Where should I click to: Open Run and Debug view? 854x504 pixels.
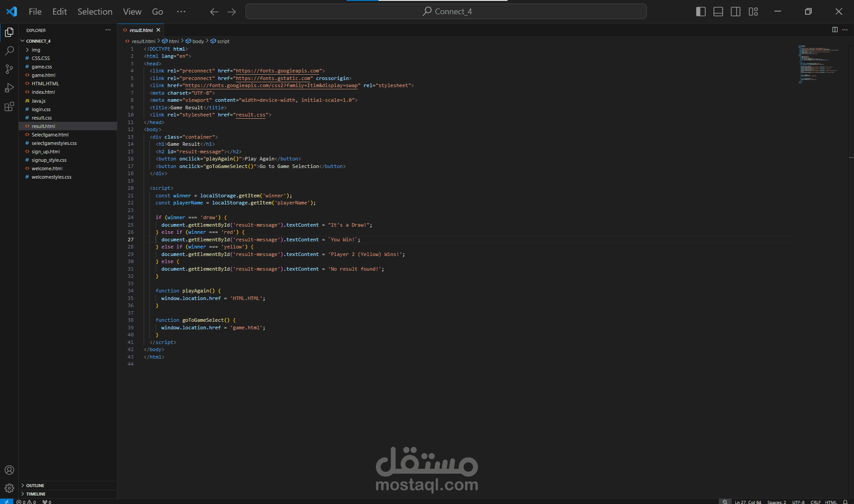(9, 88)
